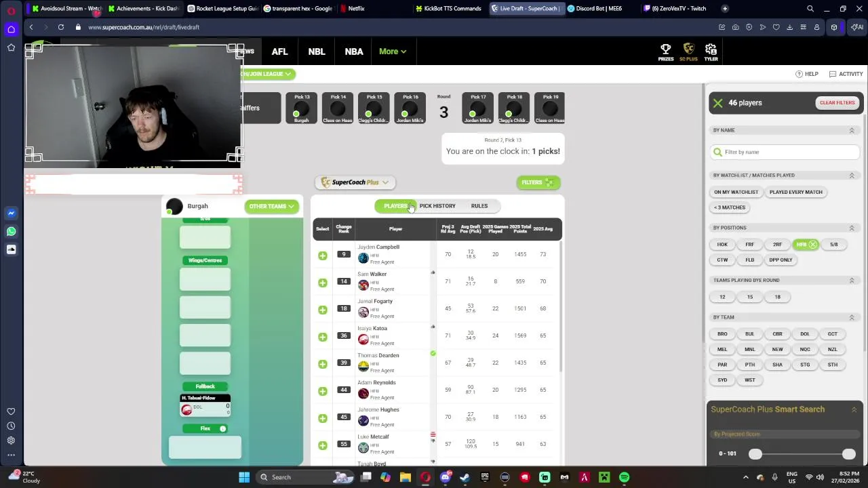The width and height of the screenshot is (868, 488).
Task: Close the filters panel with X
Action: [717, 103]
